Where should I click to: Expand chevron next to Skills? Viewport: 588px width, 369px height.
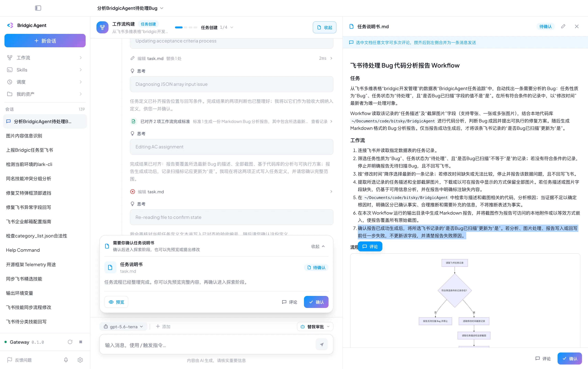pos(80,70)
